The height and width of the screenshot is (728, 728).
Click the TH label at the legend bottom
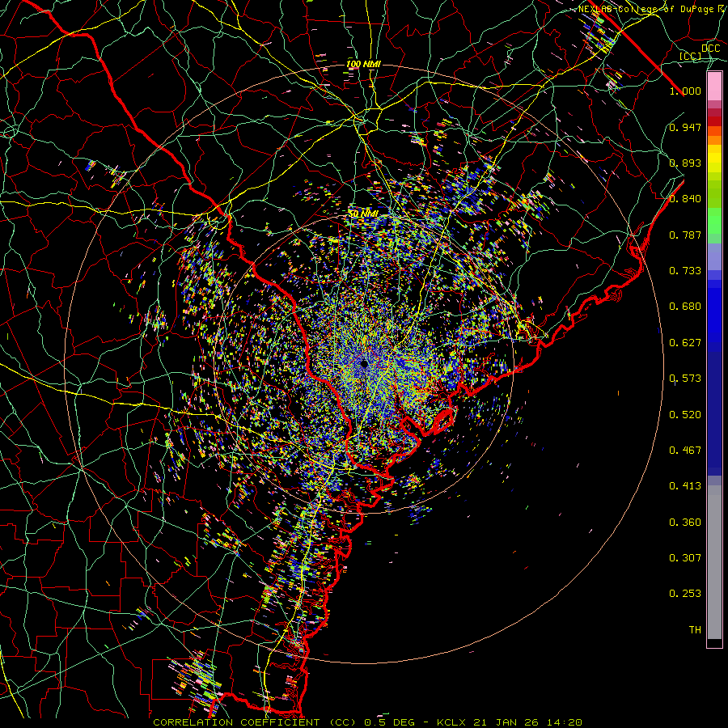[x=695, y=630]
